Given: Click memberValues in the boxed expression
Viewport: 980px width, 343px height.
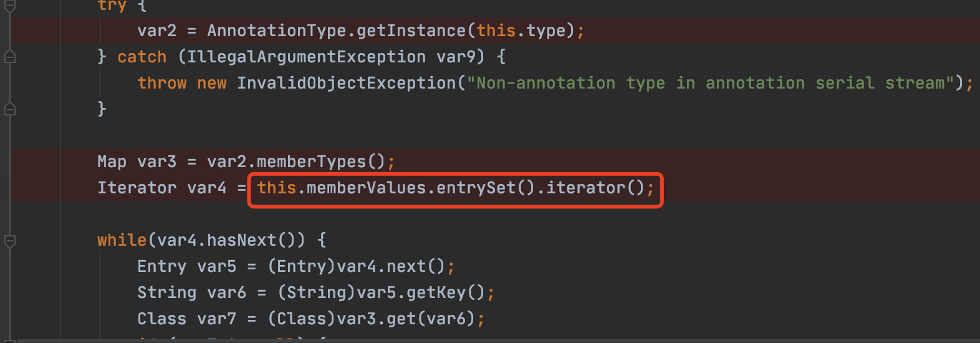Looking at the screenshot, I should (x=366, y=188).
